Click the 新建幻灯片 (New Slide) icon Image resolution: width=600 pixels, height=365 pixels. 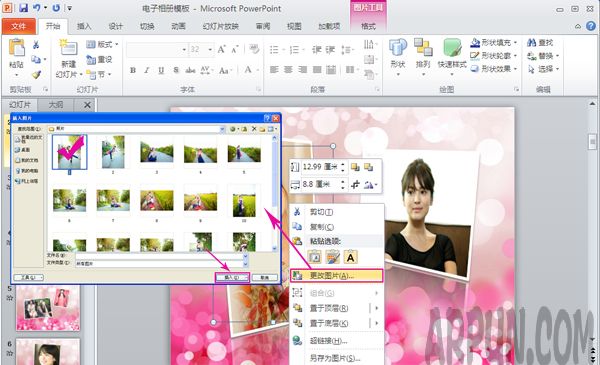coord(68,48)
